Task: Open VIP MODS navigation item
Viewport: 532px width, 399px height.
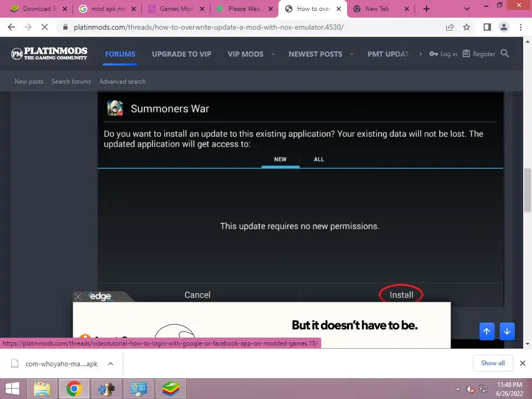Action: (x=245, y=54)
